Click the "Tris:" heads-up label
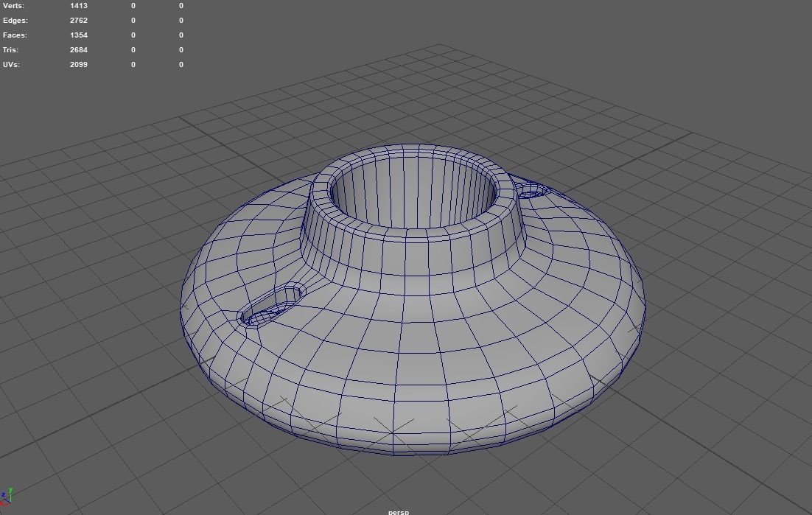 10,49
